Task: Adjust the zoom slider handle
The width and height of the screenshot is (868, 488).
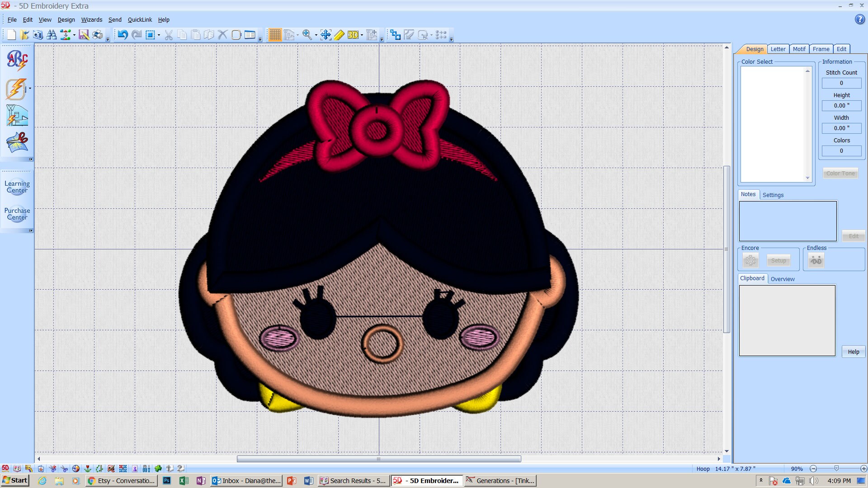Action: click(x=836, y=469)
